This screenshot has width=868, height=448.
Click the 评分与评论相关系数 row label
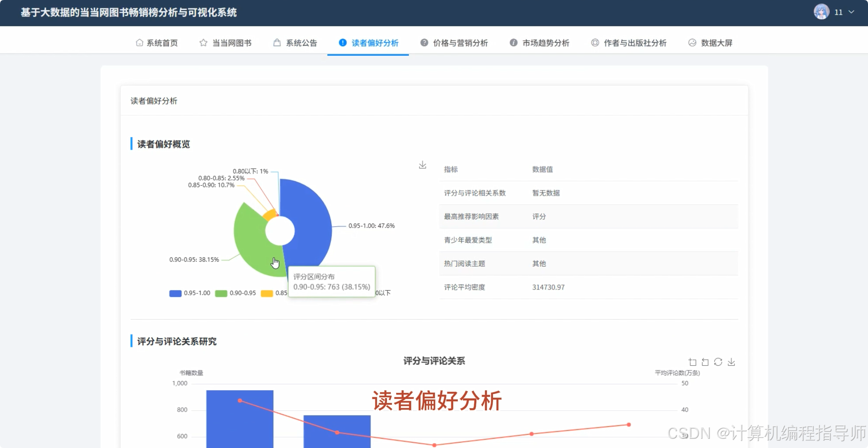[x=475, y=193]
